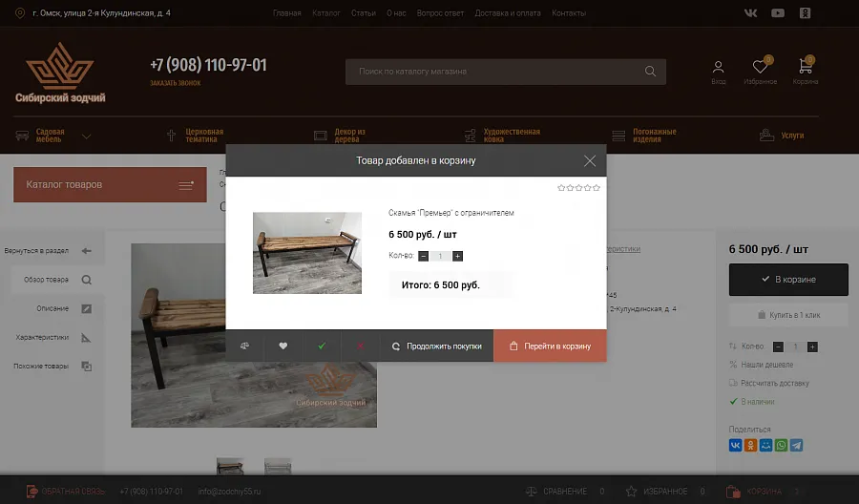Click Вернуться в раздел back arrow
859x504 pixels.
tap(87, 251)
